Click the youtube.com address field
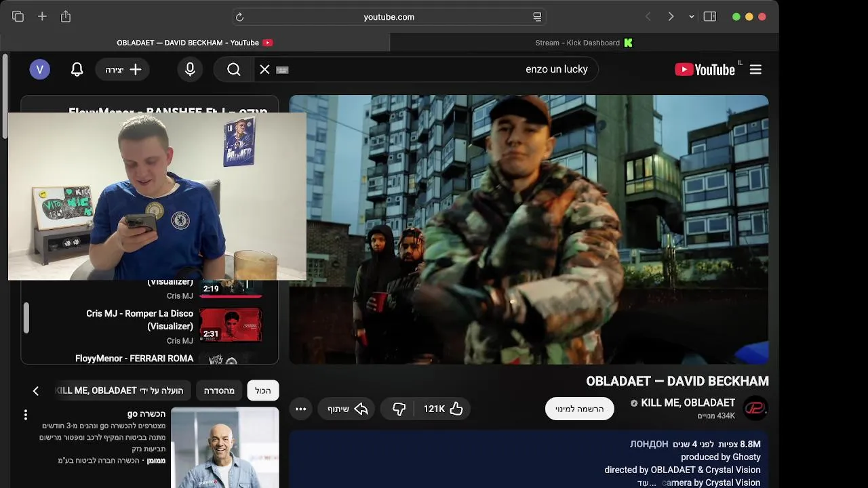The height and width of the screenshot is (488, 868). click(x=389, y=17)
